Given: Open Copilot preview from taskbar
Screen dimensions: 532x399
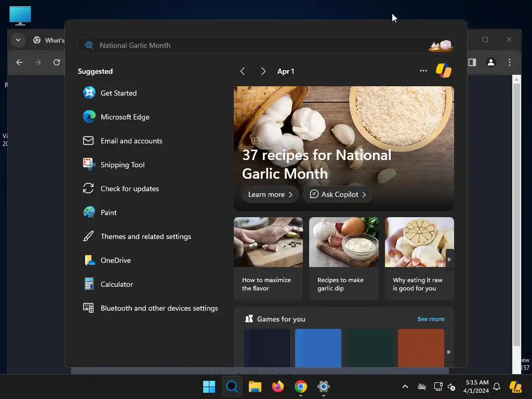Looking at the screenshot, I should coord(516,387).
